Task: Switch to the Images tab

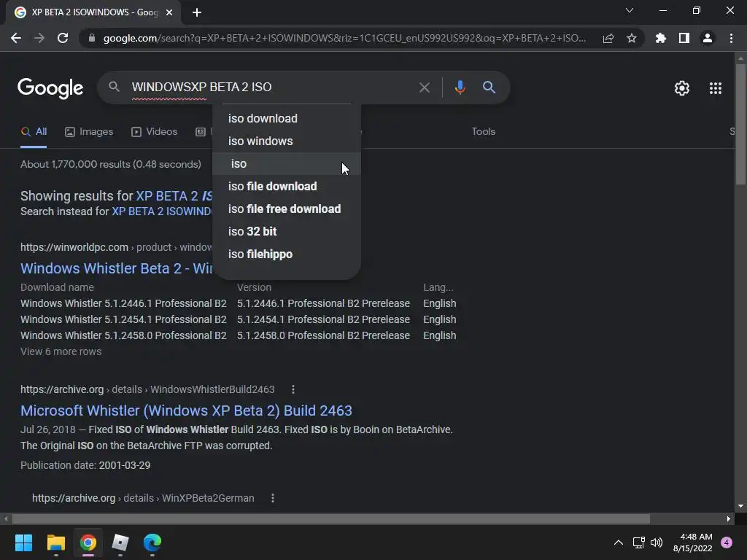Action: [89, 132]
